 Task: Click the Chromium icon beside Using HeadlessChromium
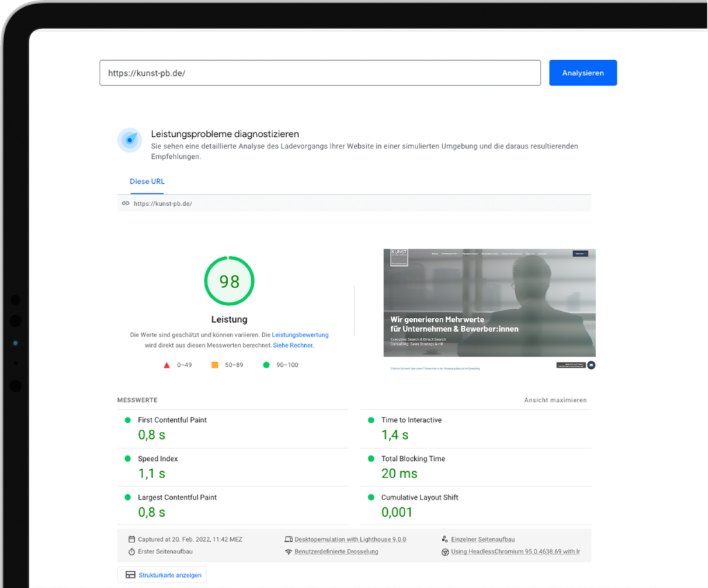coord(445,552)
